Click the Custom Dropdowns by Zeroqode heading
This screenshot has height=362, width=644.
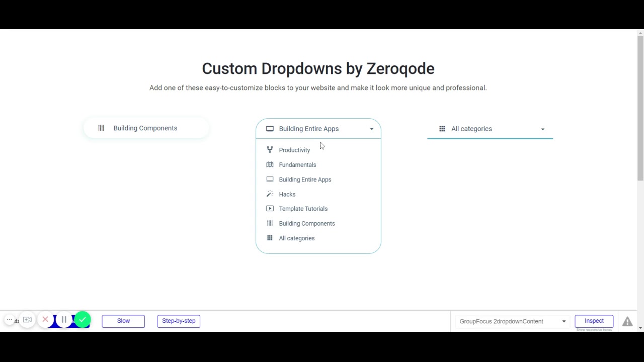pos(318,69)
